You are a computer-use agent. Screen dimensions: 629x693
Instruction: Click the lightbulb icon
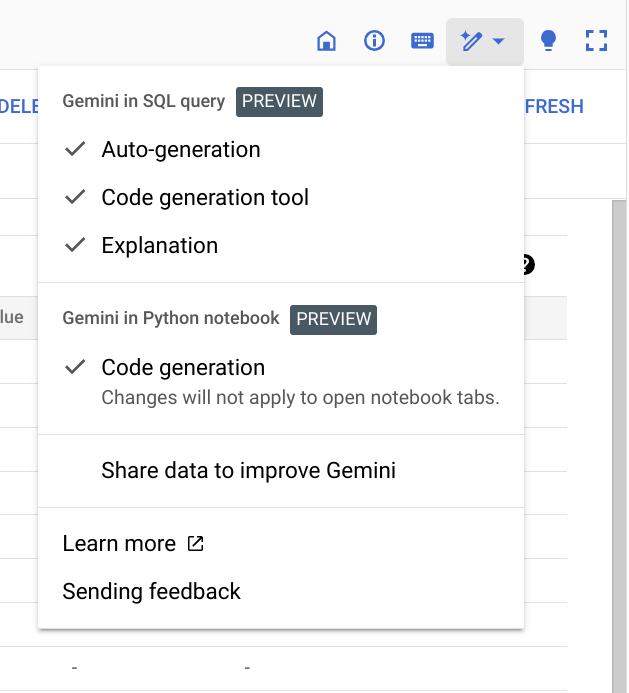click(548, 41)
